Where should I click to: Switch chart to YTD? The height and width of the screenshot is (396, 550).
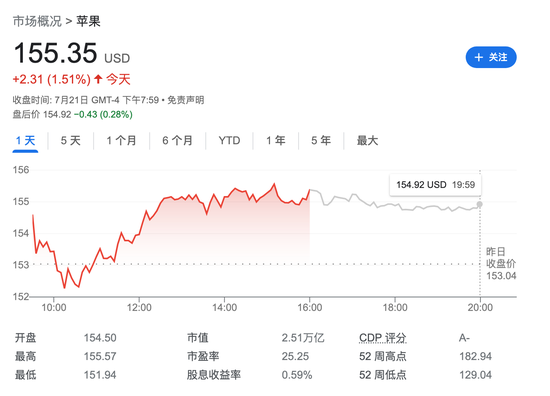pos(229,141)
